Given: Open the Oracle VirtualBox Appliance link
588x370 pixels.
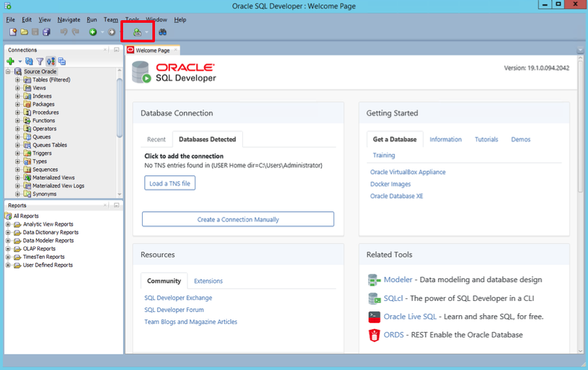Looking at the screenshot, I should tap(408, 172).
